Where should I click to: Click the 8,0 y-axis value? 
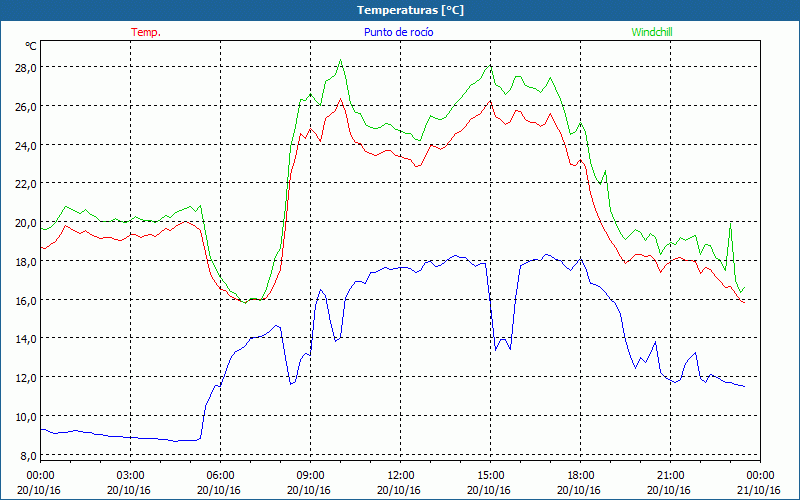28,455
